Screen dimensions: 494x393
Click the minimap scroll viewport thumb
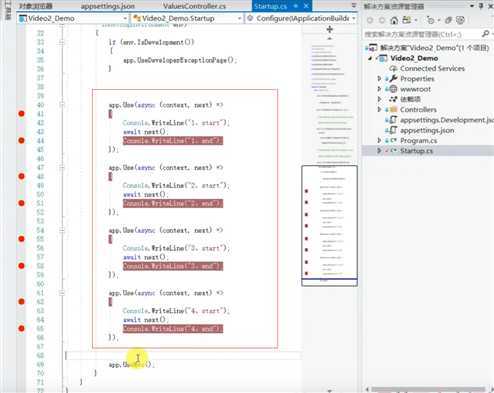329,225
